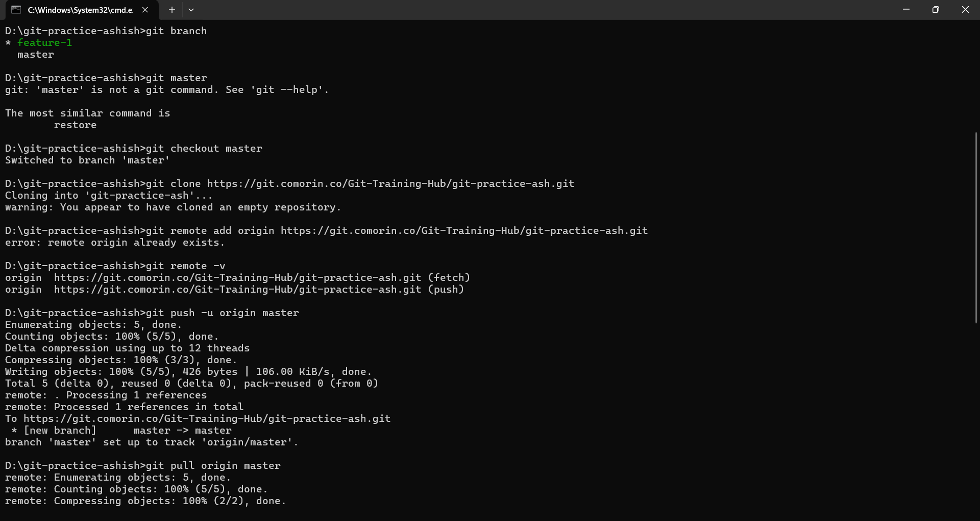Click the 'git push -u origin master' command text
The width and height of the screenshot is (980, 521).
tap(222, 313)
